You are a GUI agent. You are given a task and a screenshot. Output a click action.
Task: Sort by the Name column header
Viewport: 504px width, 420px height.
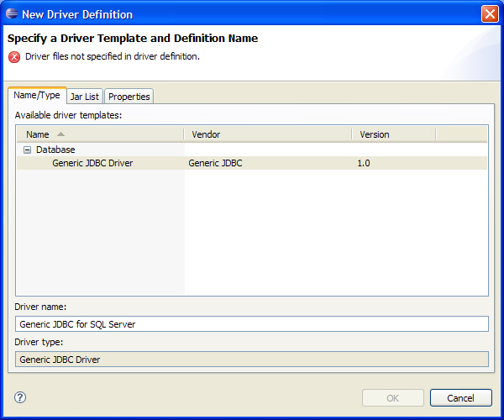(x=100, y=134)
